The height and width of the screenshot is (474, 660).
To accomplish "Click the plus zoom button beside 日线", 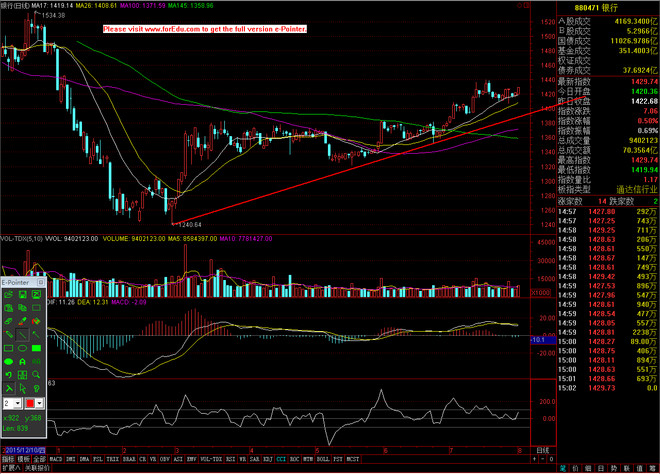I will click(535, 459).
